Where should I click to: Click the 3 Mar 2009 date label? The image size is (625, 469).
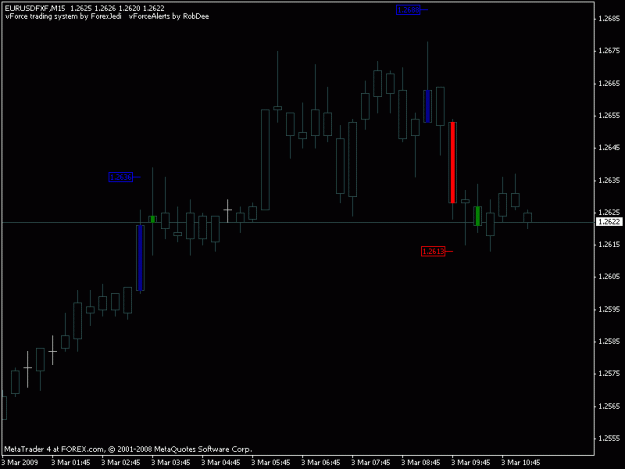point(20,462)
